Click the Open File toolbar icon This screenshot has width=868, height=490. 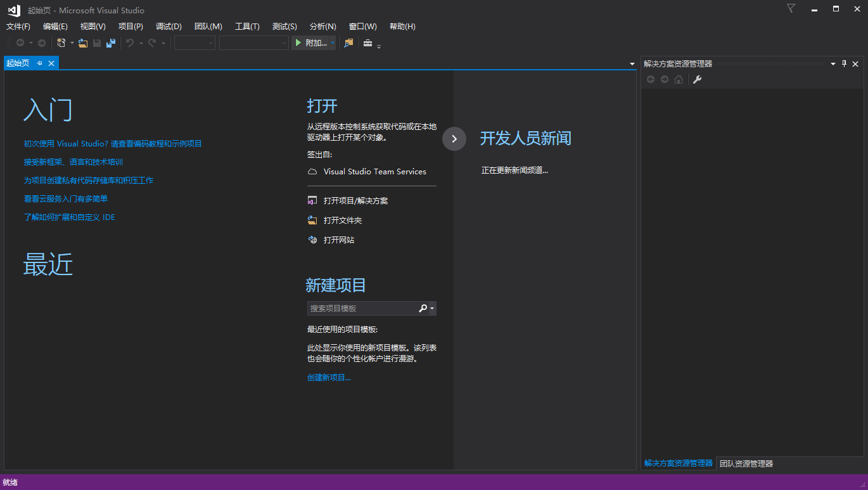point(83,42)
